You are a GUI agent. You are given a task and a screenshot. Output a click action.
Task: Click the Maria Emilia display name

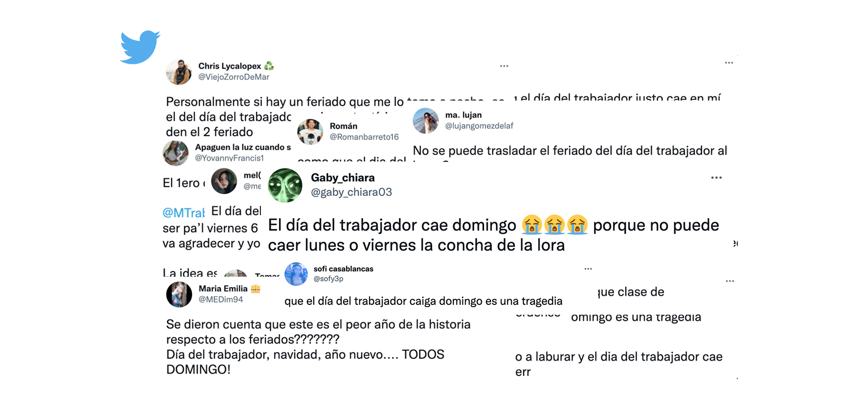223,289
